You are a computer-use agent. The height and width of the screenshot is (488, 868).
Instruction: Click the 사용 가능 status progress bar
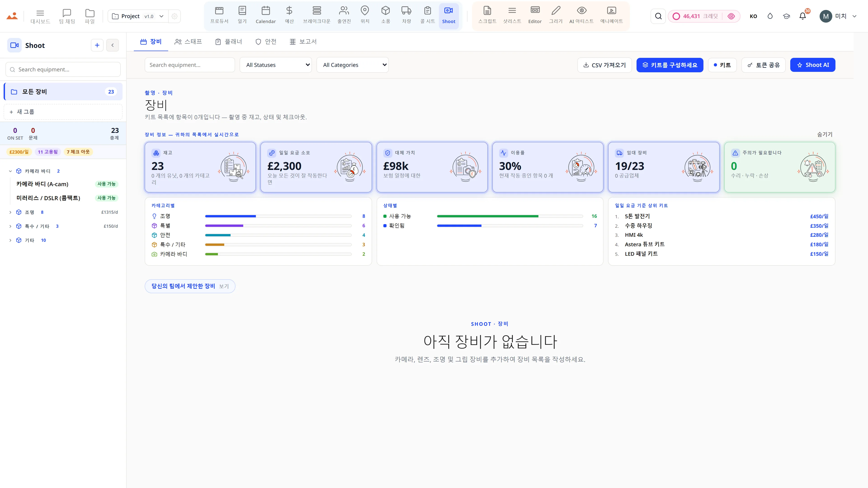pyautogui.click(x=510, y=216)
